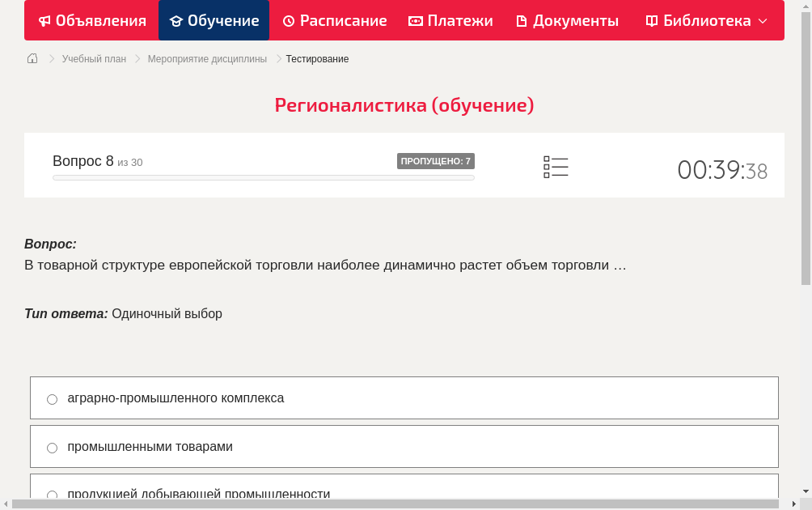Screen dimensions: 812x510
Task: Click the graduation cap icon on Обучение
Action: click(176, 20)
